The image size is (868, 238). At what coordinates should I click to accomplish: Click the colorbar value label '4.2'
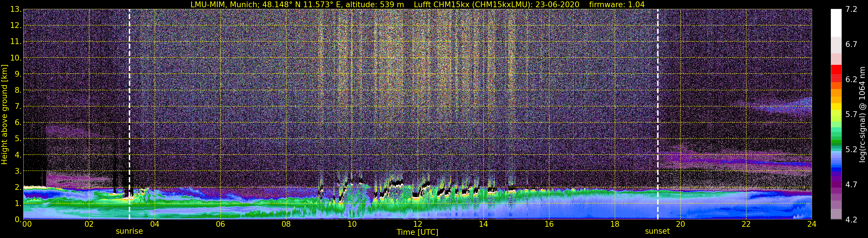point(851,220)
